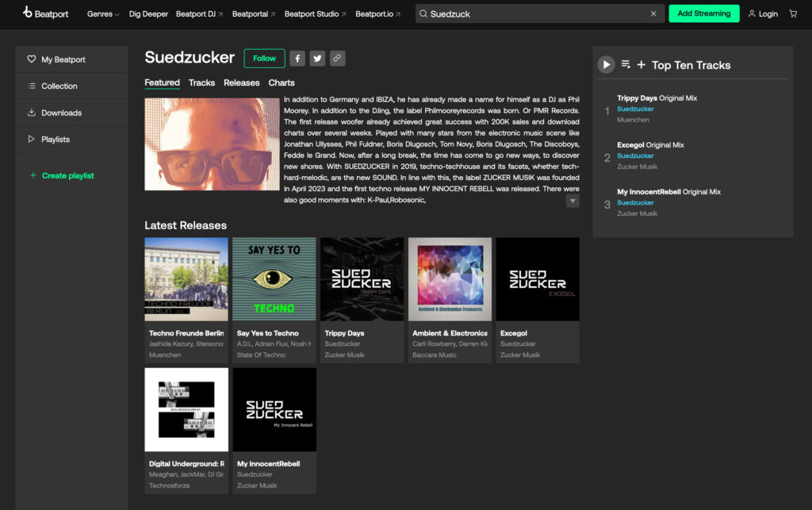Play the Top Ten Tracks
Image resolution: width=812 pixels, height=510 pixels.
point(606,65)
